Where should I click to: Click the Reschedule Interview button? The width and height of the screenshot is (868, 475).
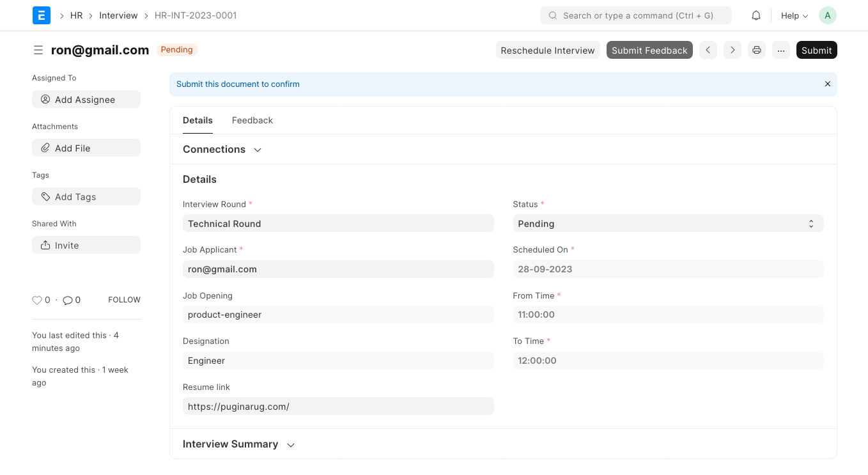(547, 50)
